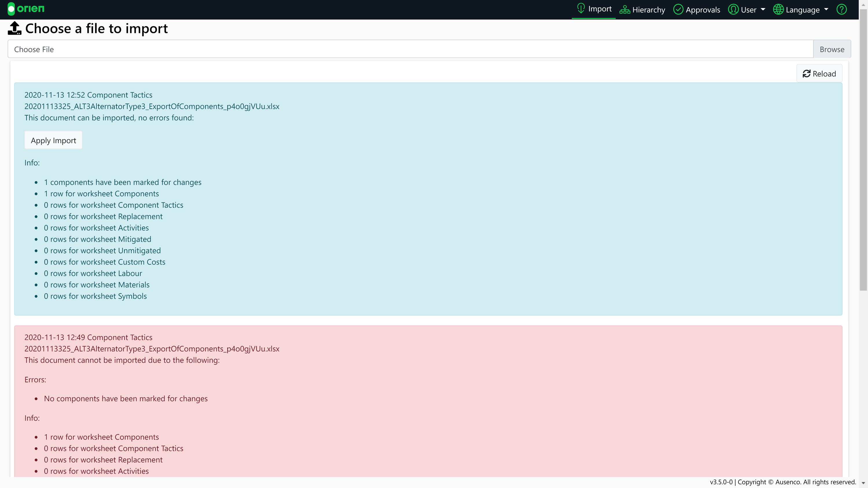Go to the Hierarchy page
Image resolution: width=868 pixels, height=488 pixels.
[x=648, y=10]
